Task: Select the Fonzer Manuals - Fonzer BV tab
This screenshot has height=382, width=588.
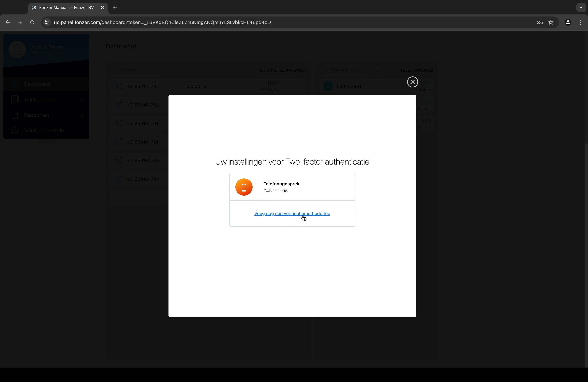Action: (68, 8)
